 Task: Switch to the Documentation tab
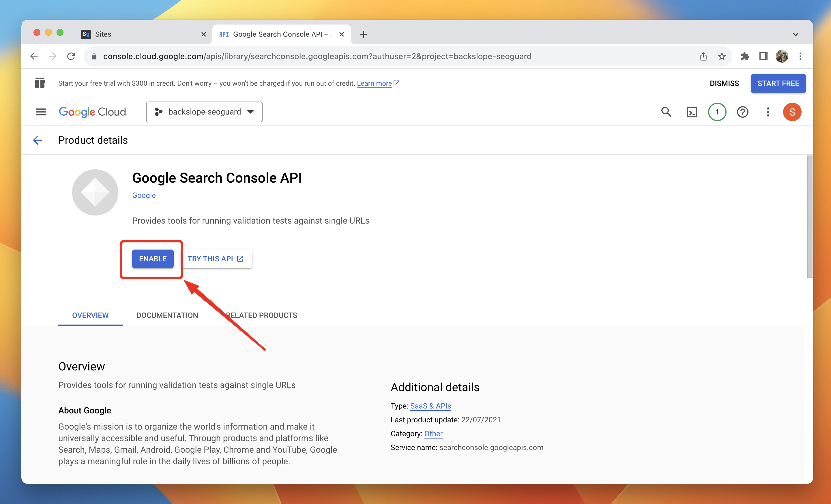click(x=167, y=315)
